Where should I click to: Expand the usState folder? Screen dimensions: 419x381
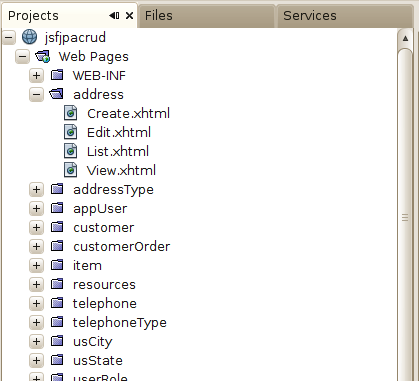pos(36,360)
